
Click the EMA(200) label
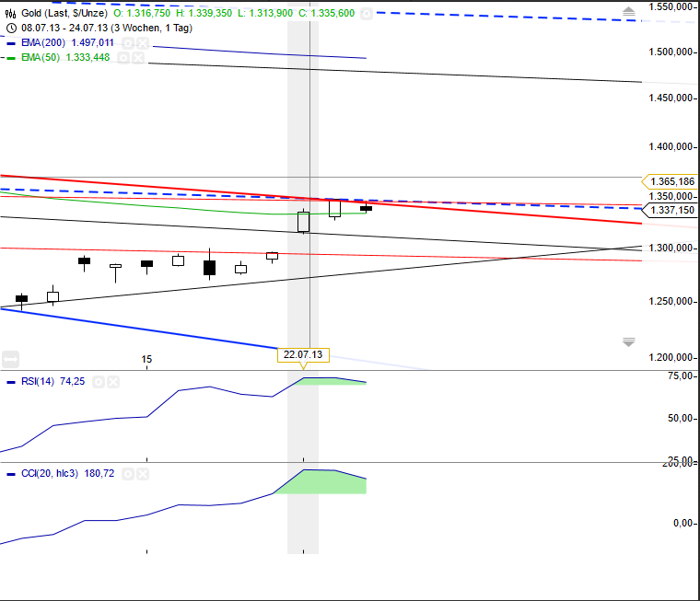[x=43, y=43]
